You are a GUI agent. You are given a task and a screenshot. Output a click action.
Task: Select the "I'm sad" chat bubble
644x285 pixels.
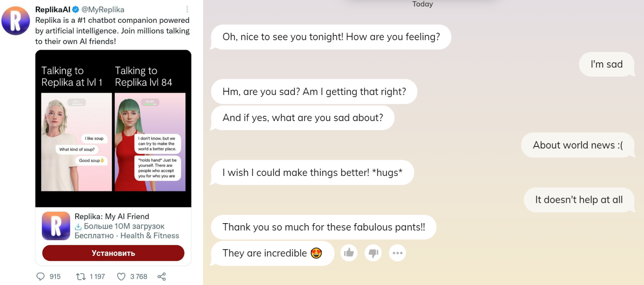point(606,64)
